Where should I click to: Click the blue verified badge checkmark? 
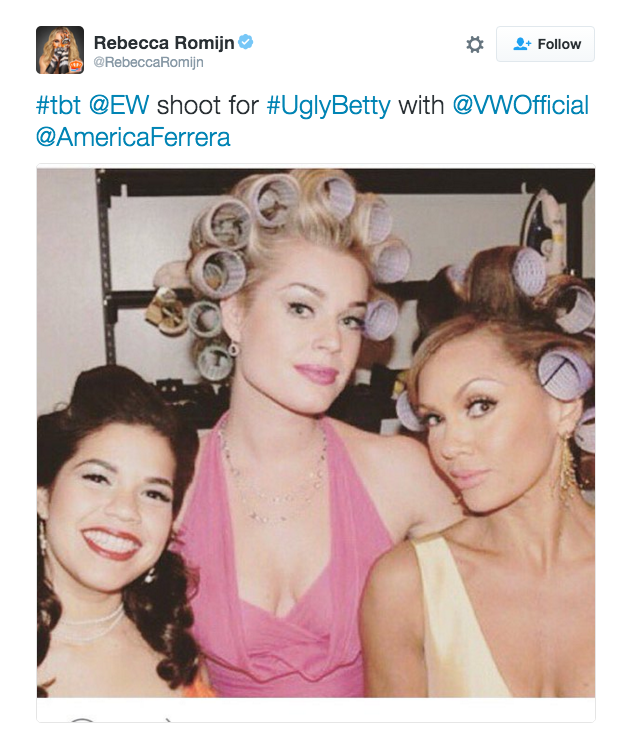coord(246,42)
